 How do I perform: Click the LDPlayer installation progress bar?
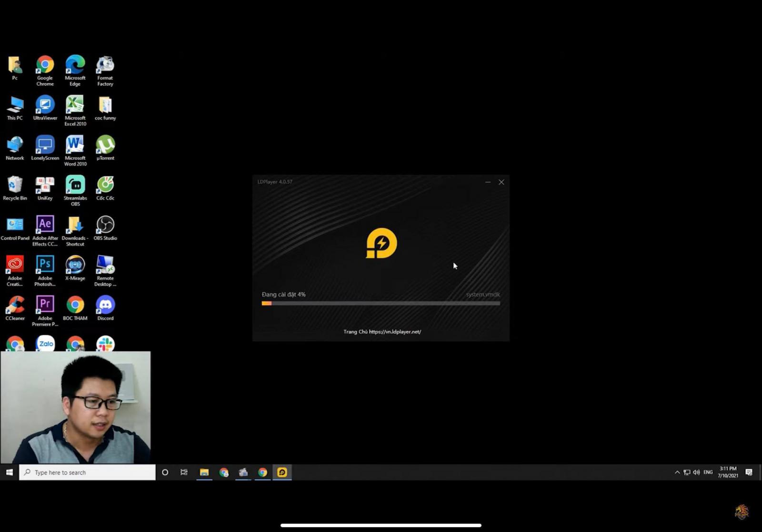381,303
